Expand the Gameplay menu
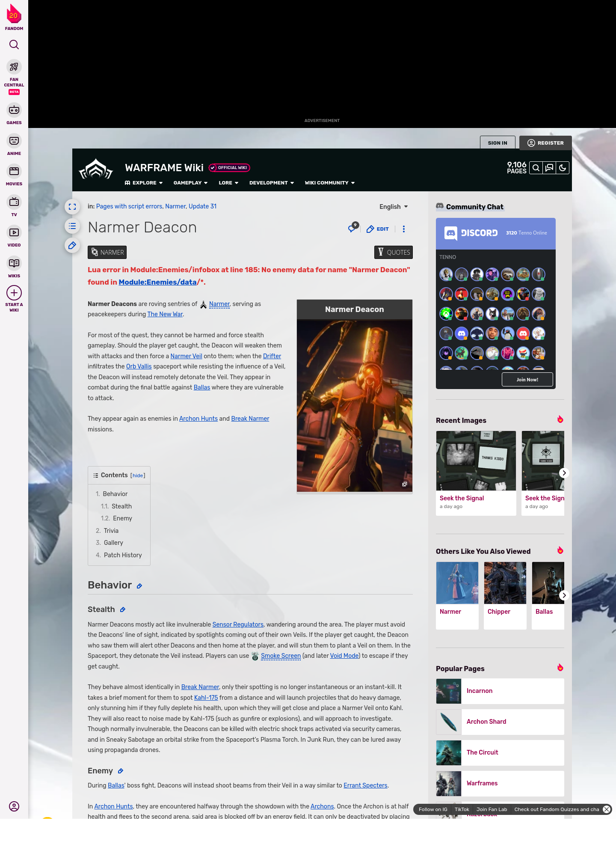616x856 pixels. 190,183
